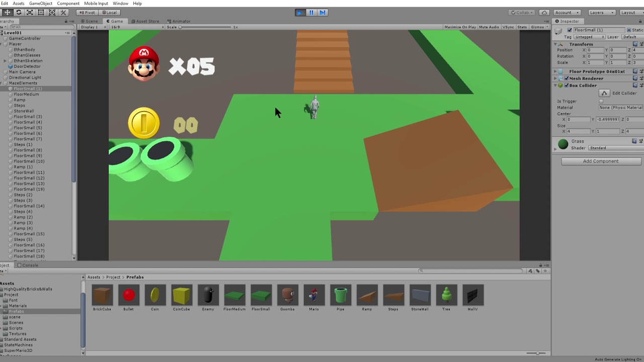
Task: Select the custom editor tools icon
Action: click(63, 12)
